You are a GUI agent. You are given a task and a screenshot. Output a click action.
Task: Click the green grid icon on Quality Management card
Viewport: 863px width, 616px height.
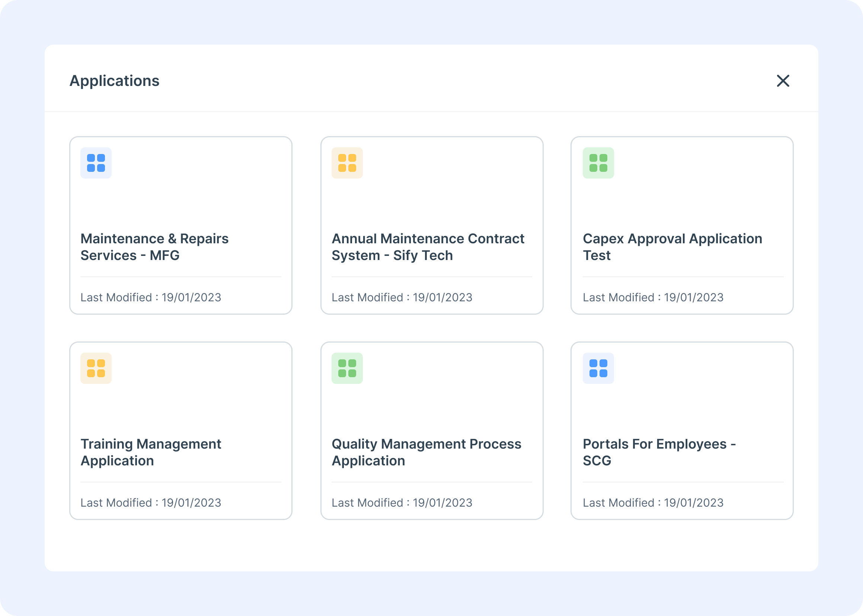[347, 368]
